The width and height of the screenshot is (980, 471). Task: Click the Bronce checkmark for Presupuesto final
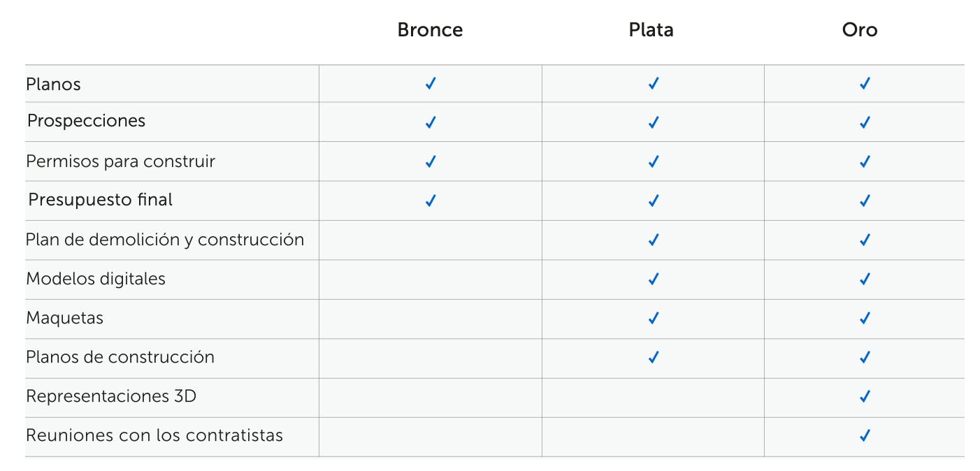tap(431, 201)
